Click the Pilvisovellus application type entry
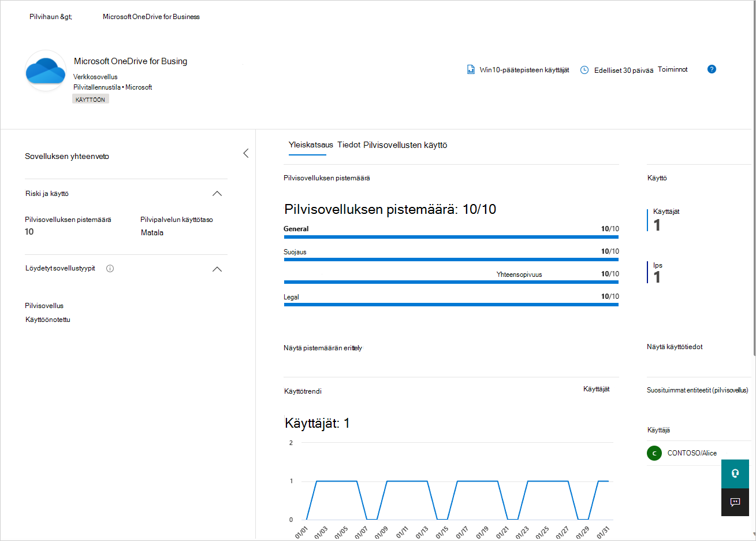756x541 pixels. pyautogui.click(x=44, y=306)
